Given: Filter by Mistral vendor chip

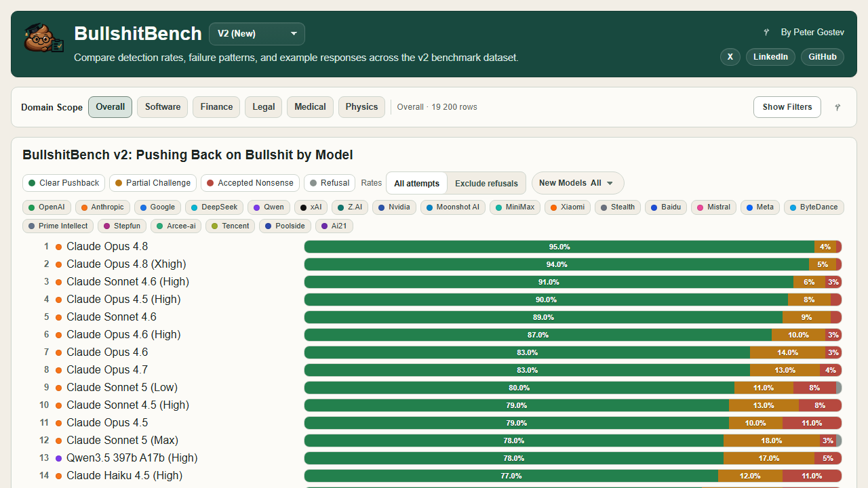Looking at the screenshot, I should point(714,207).
